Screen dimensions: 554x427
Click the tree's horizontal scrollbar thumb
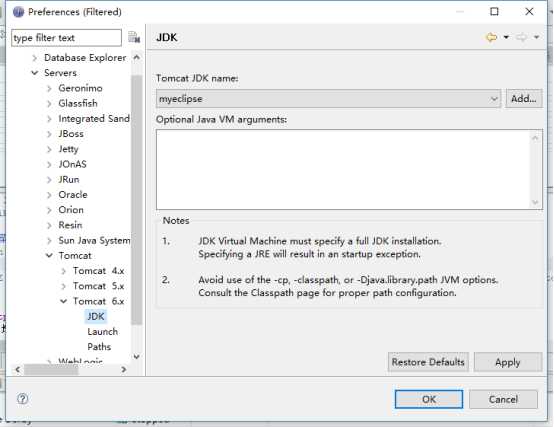tap(51, 369)
